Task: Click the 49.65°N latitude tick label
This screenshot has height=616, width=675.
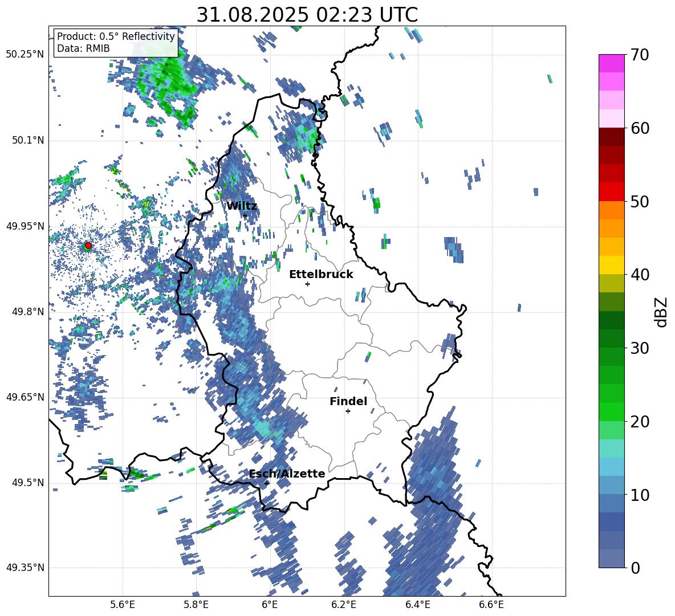Action: pos(25,397)
